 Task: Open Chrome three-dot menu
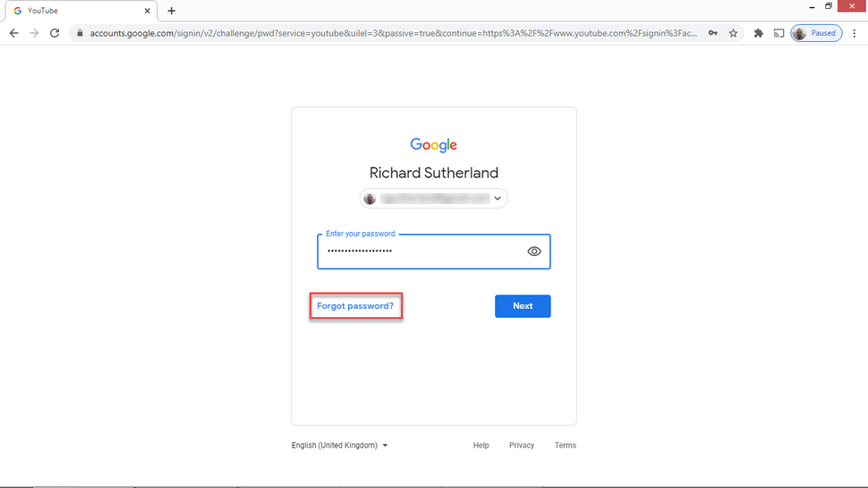[855, 33]
